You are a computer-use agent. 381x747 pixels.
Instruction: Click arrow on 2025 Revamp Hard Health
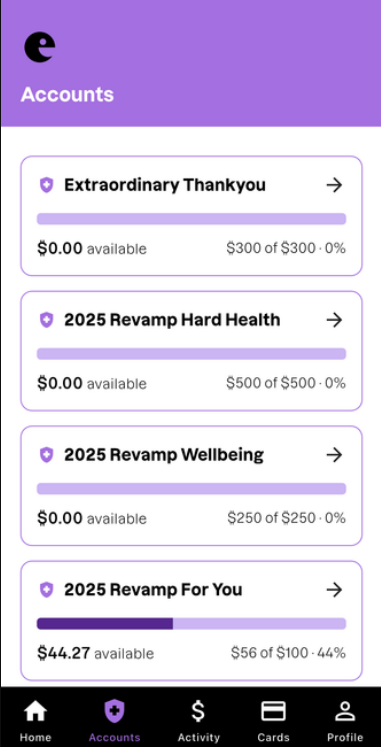334,320
